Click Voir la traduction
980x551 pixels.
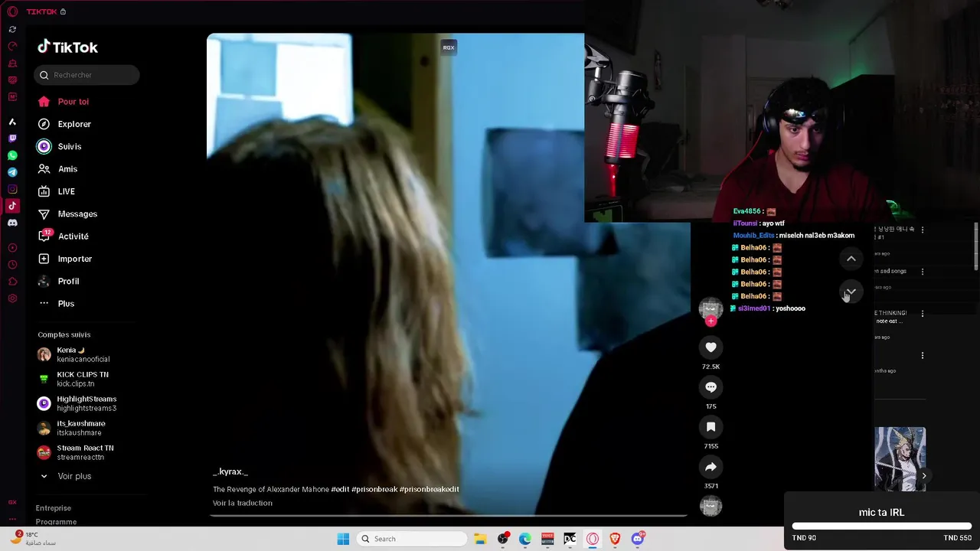click(243, 503)
